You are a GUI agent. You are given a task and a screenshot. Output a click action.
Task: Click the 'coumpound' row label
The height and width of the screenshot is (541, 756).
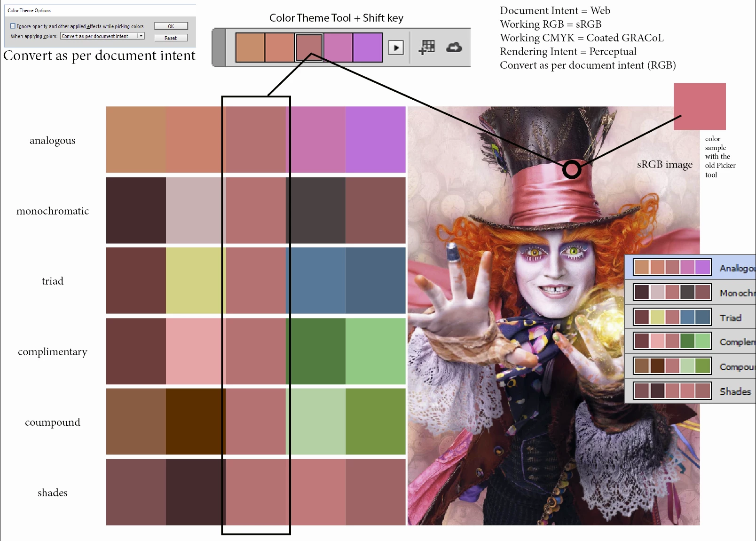53,422
